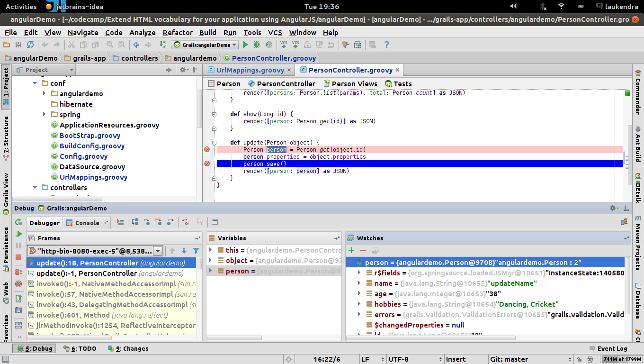The height and width of the screenshot is (364, 644).
Task: Click the Debug bug icon in main toolbar
Action: tap(257, 45)
